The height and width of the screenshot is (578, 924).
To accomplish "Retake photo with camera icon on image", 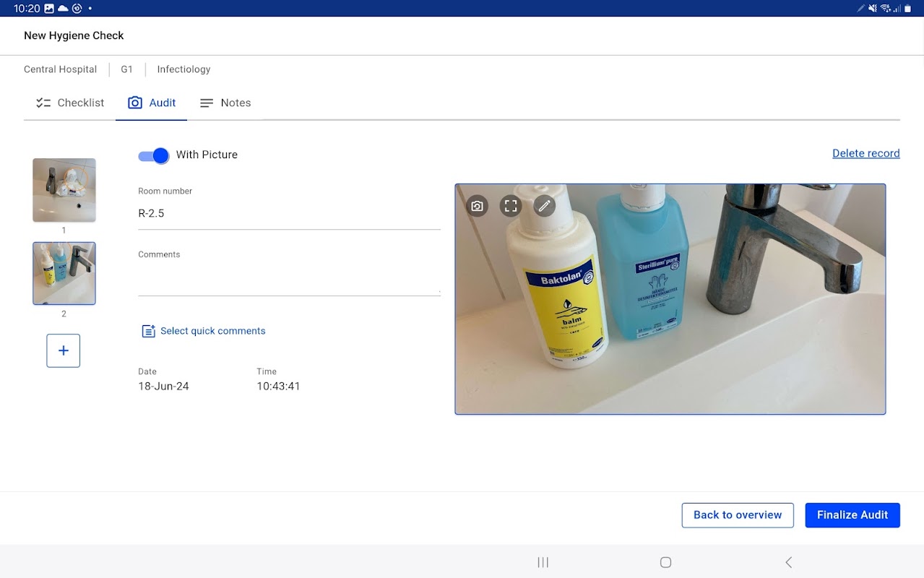I will tap(477, 206).
